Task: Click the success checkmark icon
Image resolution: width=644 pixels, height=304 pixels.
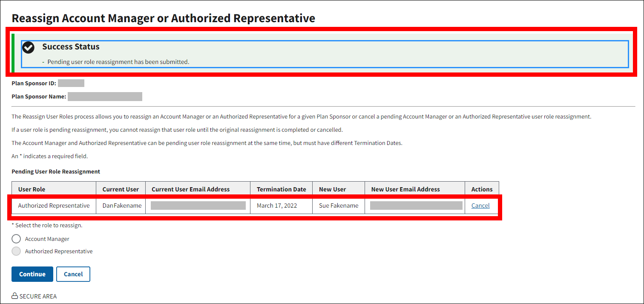Action: point(28,47)
